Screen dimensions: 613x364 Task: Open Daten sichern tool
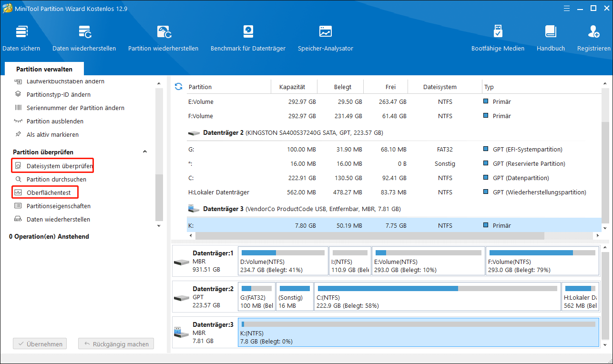pyautogui.click(x=21, y=39)
